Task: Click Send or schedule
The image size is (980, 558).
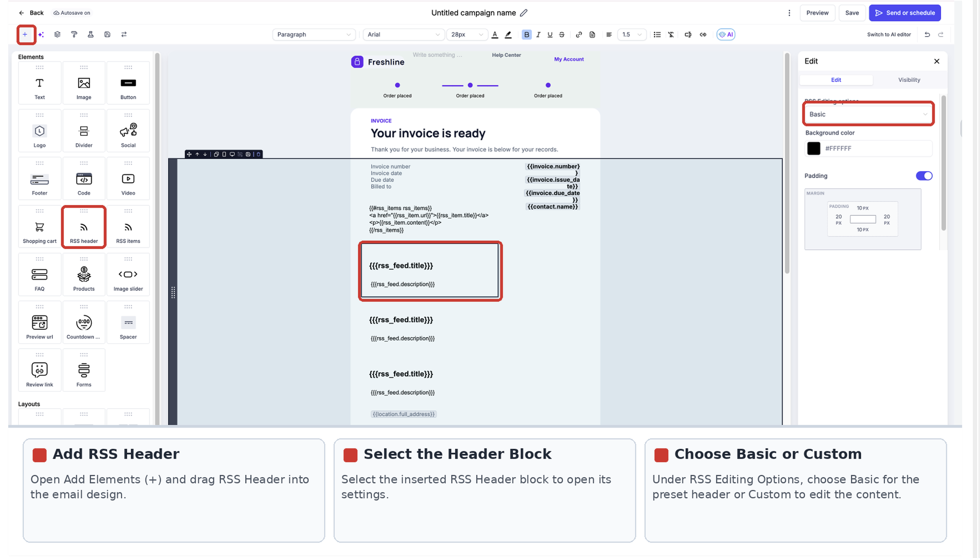Action: click(905, 13)
